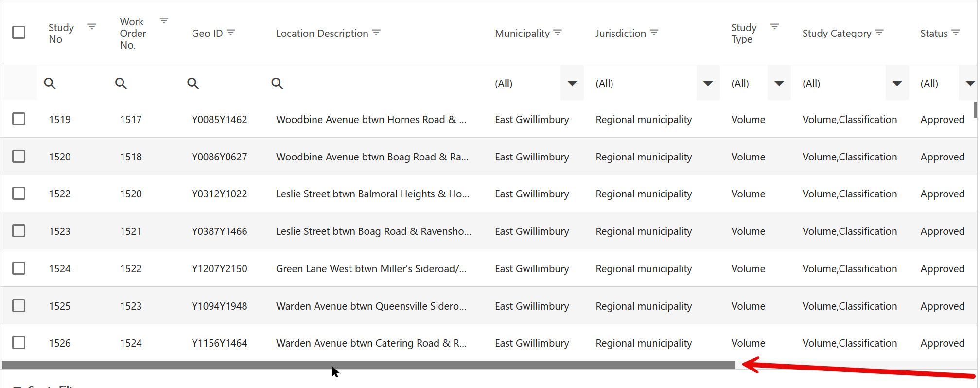The width and height of the screenshot is (980, 388).
Task: Open the Geo ID column filter icon
Action: pos(231,33)
